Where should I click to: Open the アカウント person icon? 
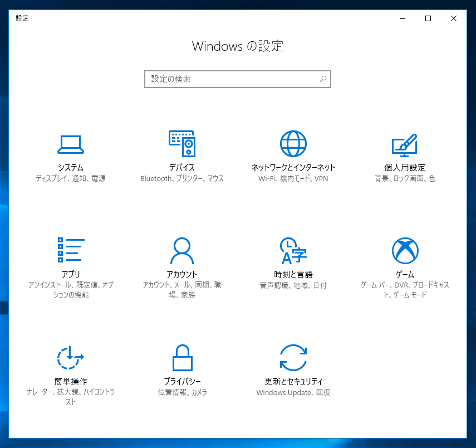tap(182, 251)
